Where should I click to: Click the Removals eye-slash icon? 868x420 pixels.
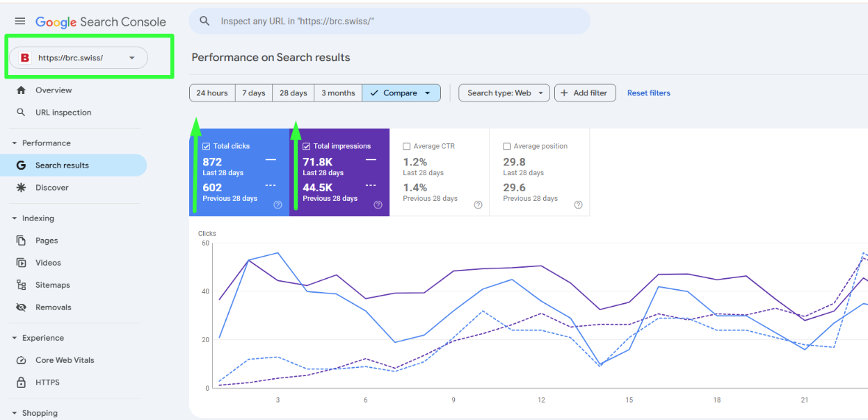click(21, 307)
